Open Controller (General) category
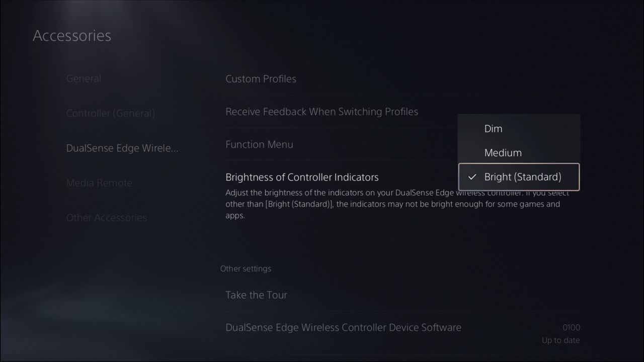The width and height of the screenshot is (644, 362). tap(110, 113)
